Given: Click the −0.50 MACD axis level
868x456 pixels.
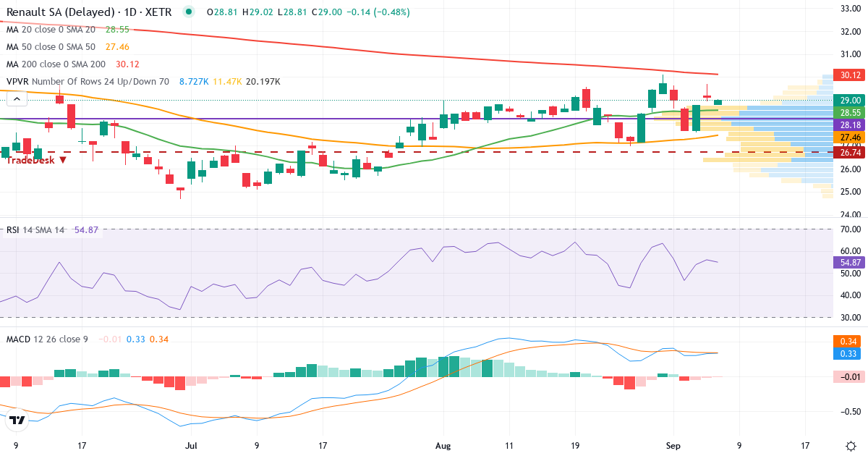Looking at the screenshot, I should coord(849,411).
